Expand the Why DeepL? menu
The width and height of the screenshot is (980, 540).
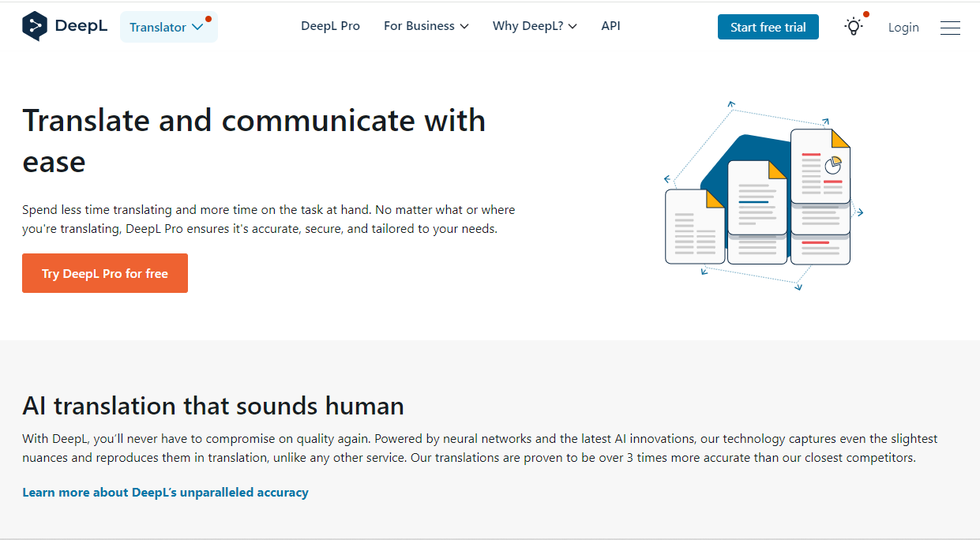535,26
